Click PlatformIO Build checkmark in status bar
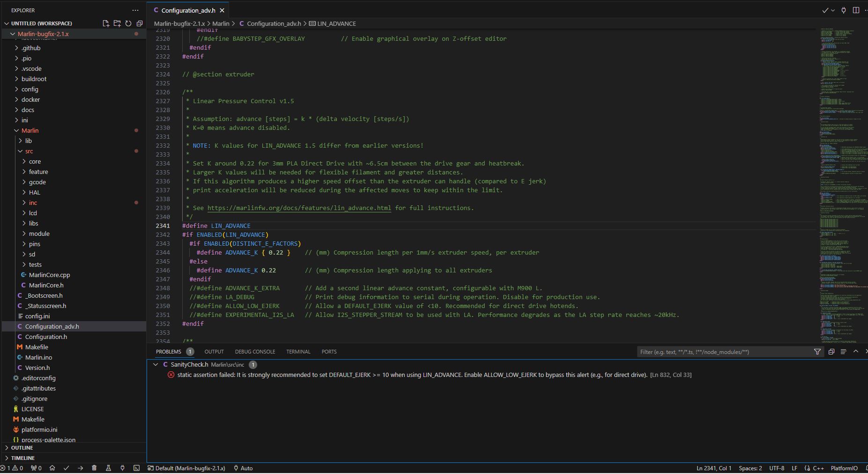This screenshot has width=868, height=474. 66,468
